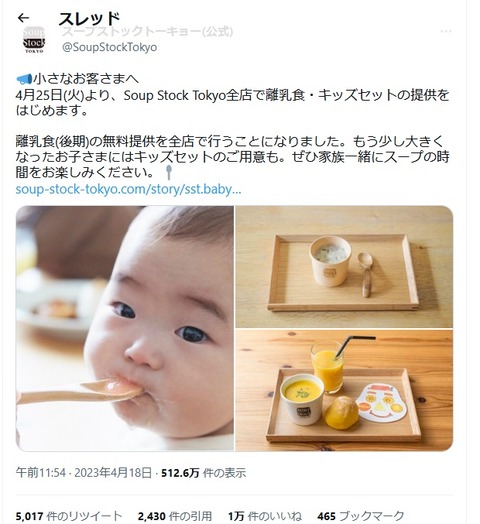Open the three-dot more options menu
Image resolution: width=480 pixels, height=524 pixels.
tap(446, 31)
